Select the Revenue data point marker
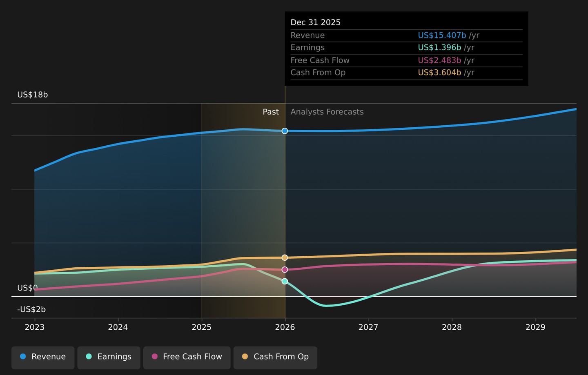This screenshot has width=588, height=375. pyautogui.click(x=285, y=131)
